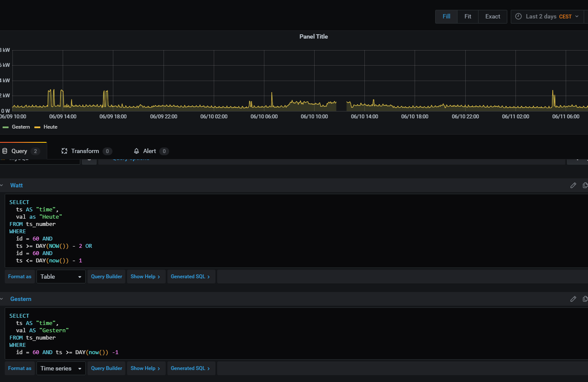588x382 pixels.
Task: Click the Transform tab icon
Action: [64, 151]
